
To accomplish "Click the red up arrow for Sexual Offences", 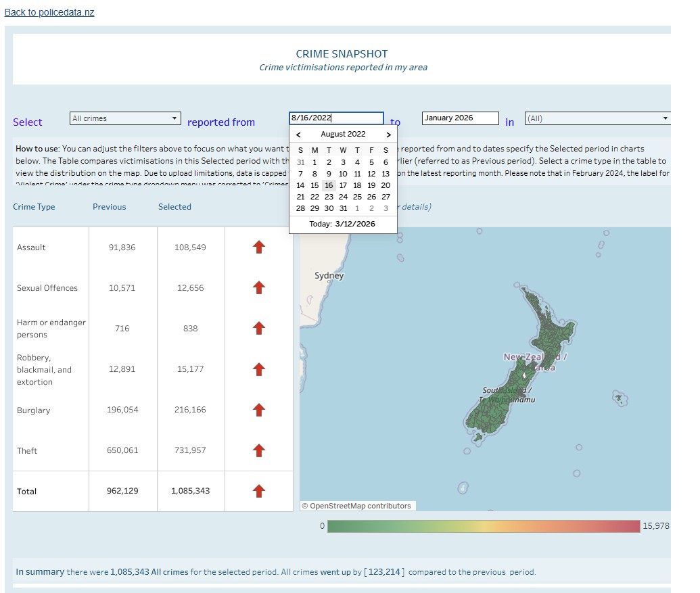I will point(259,287).
